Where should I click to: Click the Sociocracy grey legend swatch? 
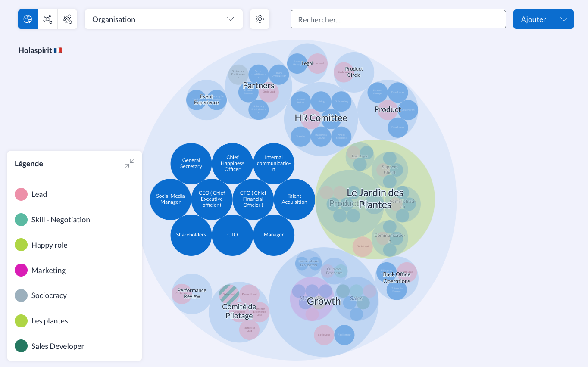click(x=21, y=295)
